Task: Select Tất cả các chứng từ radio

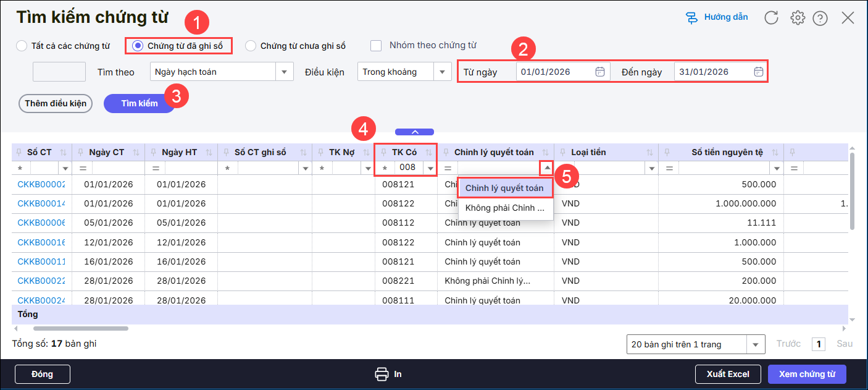Action: pyautogui.click(x=22, y=46)
